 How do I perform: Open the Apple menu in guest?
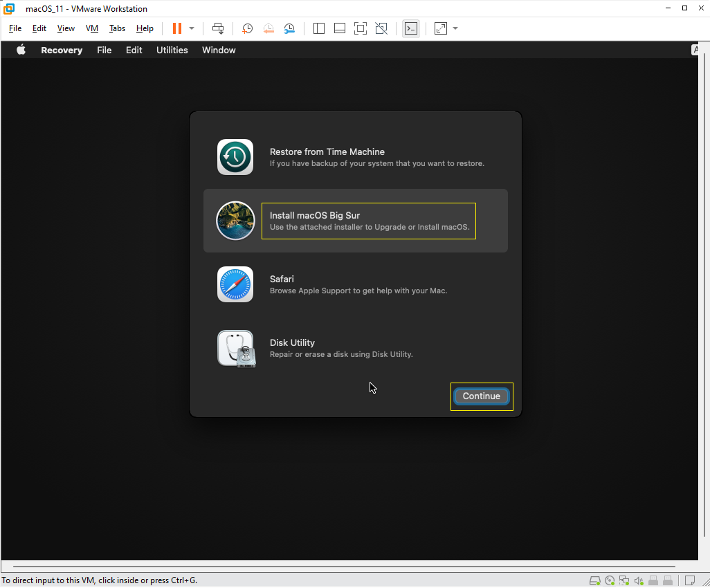[21, 50]
